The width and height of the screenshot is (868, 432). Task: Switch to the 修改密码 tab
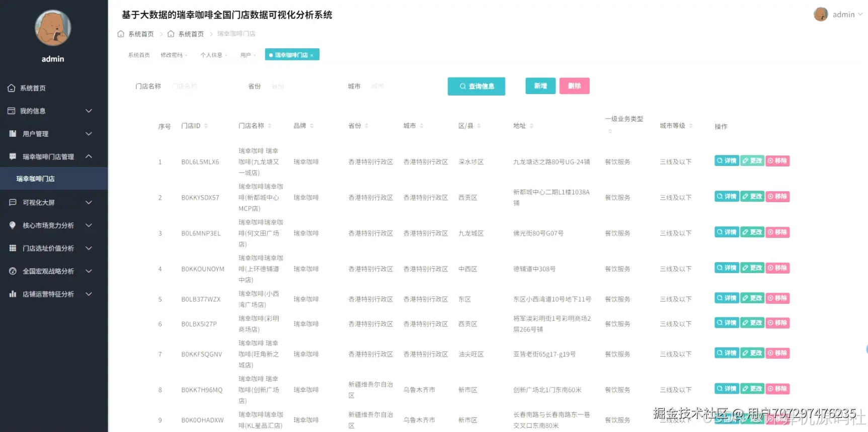[x=172, y=55]
